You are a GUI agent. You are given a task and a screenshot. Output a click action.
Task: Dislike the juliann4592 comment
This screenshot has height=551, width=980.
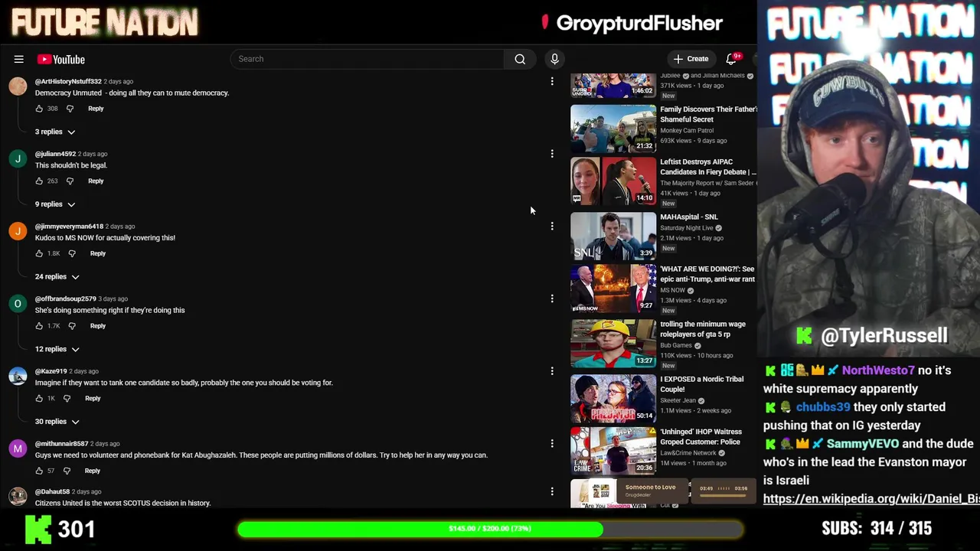point(70,181)
